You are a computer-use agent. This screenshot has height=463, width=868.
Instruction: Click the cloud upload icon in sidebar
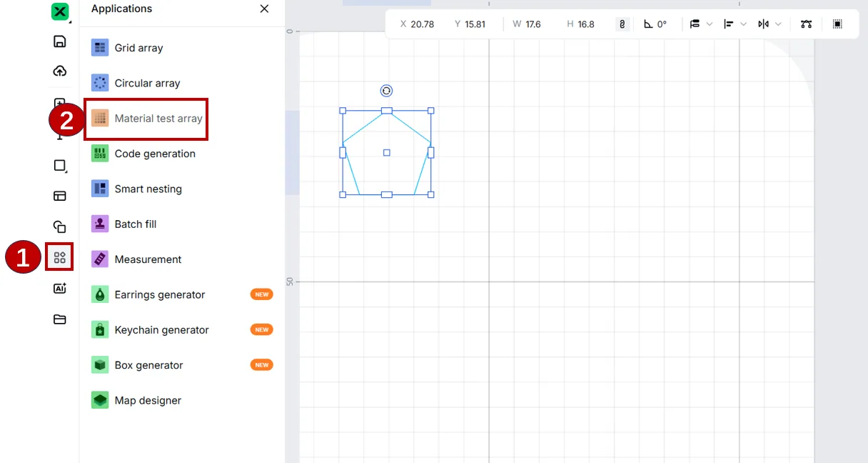(x=60, y=71)
